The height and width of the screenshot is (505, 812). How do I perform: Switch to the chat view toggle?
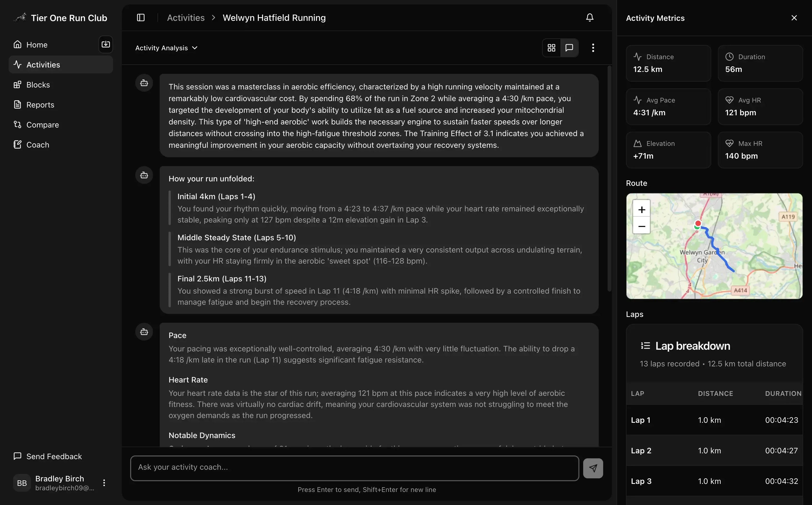pos(569,48)
